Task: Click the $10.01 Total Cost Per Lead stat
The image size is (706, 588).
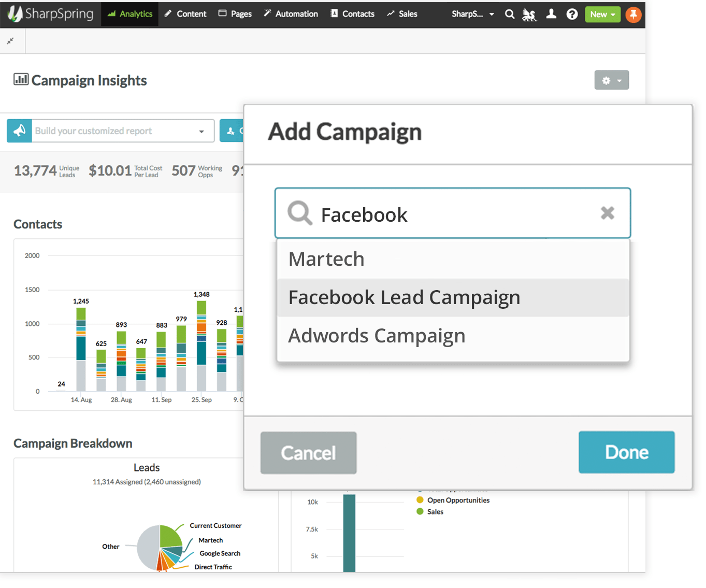Action: coord(125,171)
